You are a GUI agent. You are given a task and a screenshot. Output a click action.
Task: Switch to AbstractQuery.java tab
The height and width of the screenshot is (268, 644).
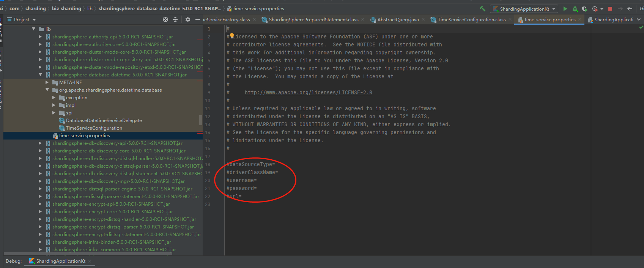tap(398, 19)
